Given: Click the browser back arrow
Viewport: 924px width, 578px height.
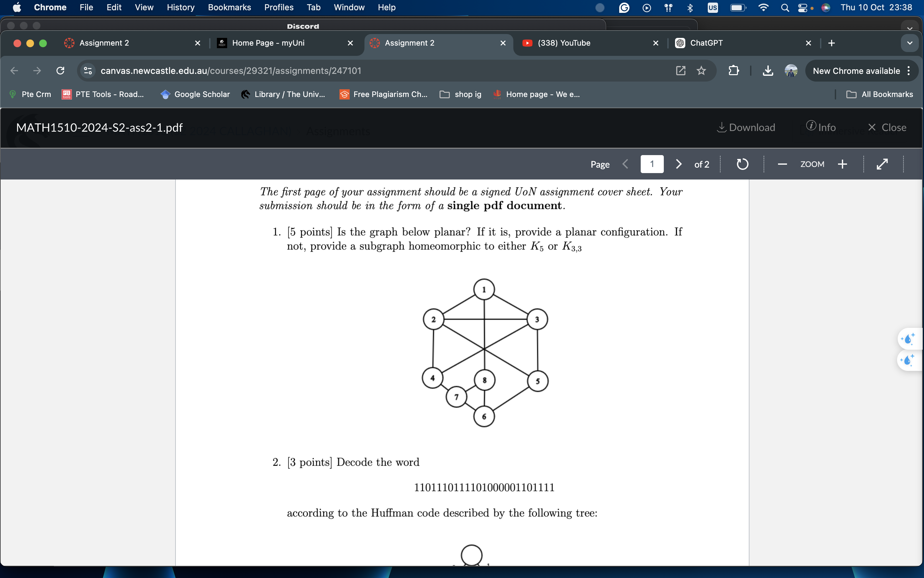Looking at the screenshot, I should pyautogui.click(x=14, y=71).
